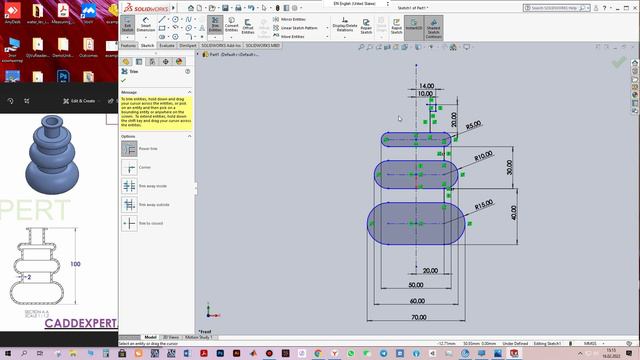Click the New document icon
Screen dimensions: 640x360
199,8
